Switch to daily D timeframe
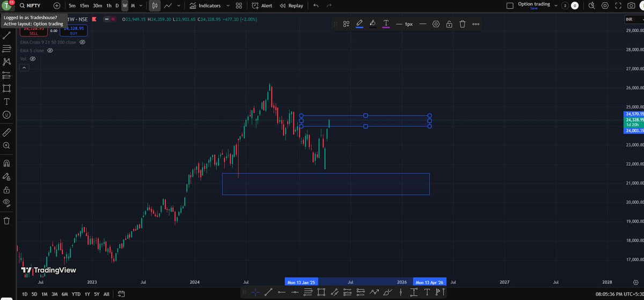This screenshot has height=300, width=644. 117,5
